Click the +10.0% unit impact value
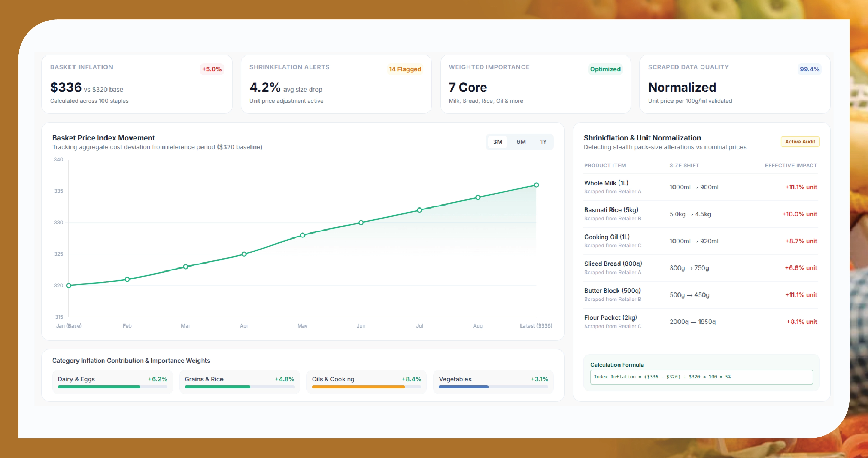 (800, 214)
